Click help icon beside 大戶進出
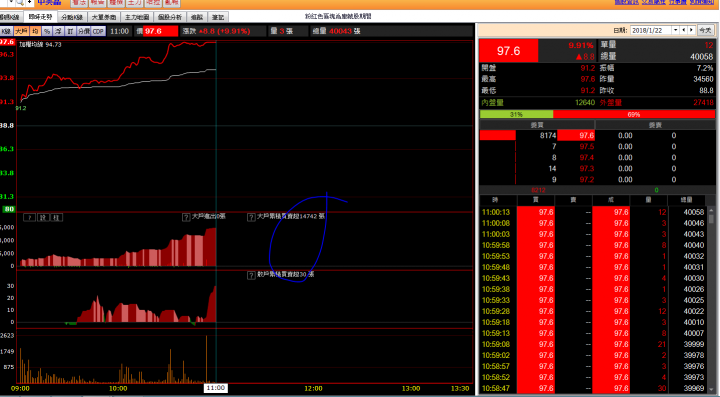 [186, 217]
